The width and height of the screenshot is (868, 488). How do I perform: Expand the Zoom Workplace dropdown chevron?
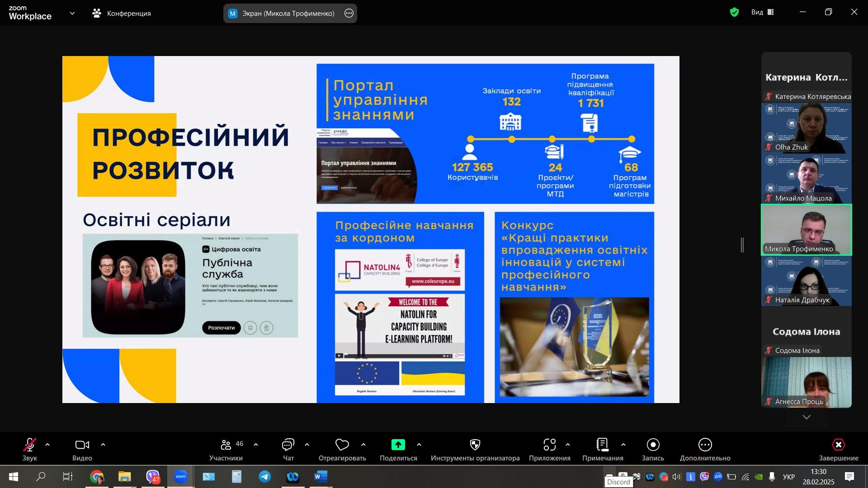click(x=72, y=14)
